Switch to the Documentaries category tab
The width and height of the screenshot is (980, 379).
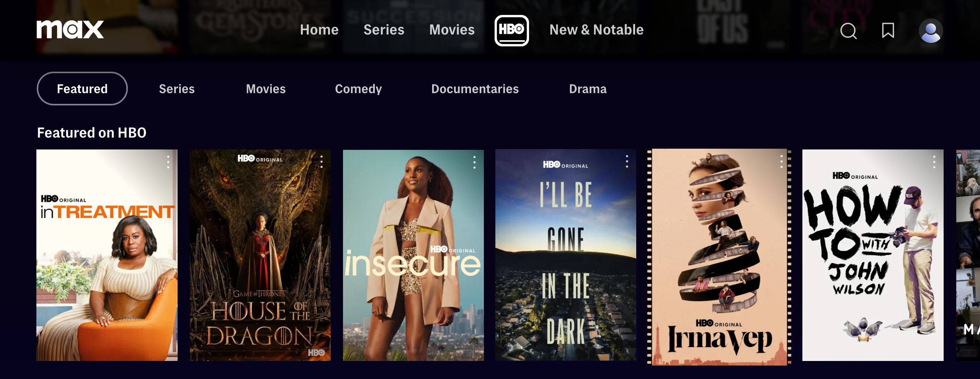pyautogui.click(x=475, y=89)
